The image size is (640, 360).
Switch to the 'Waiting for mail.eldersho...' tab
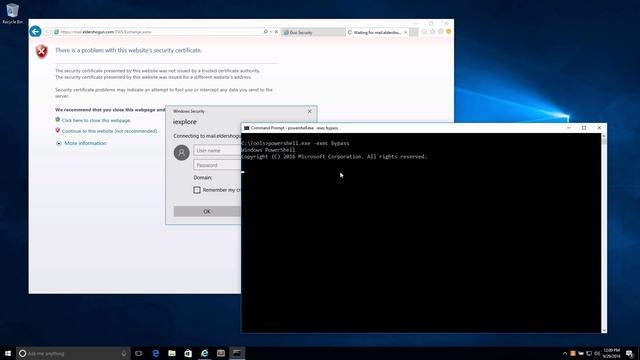tap(377, 32)
